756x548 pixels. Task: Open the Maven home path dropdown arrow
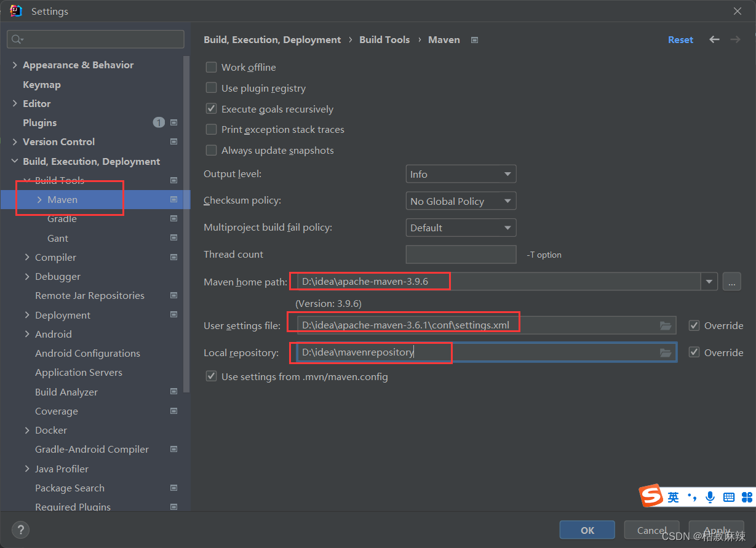(x=710, y=282)
